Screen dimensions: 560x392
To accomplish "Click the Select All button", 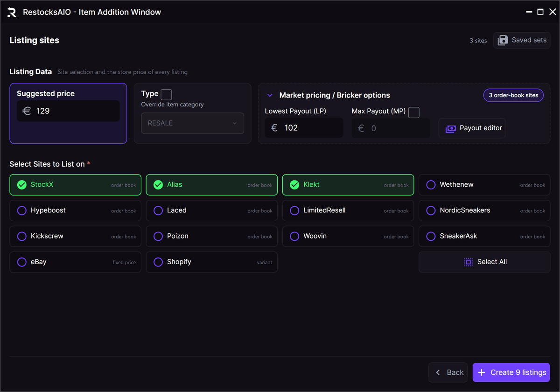I will (x=484, y=262).
